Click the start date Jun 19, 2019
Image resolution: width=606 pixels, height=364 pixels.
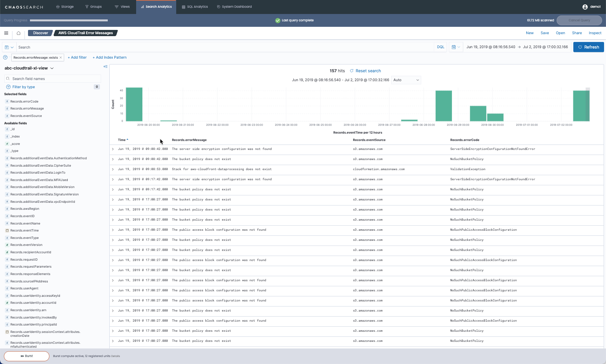point(490,47)
